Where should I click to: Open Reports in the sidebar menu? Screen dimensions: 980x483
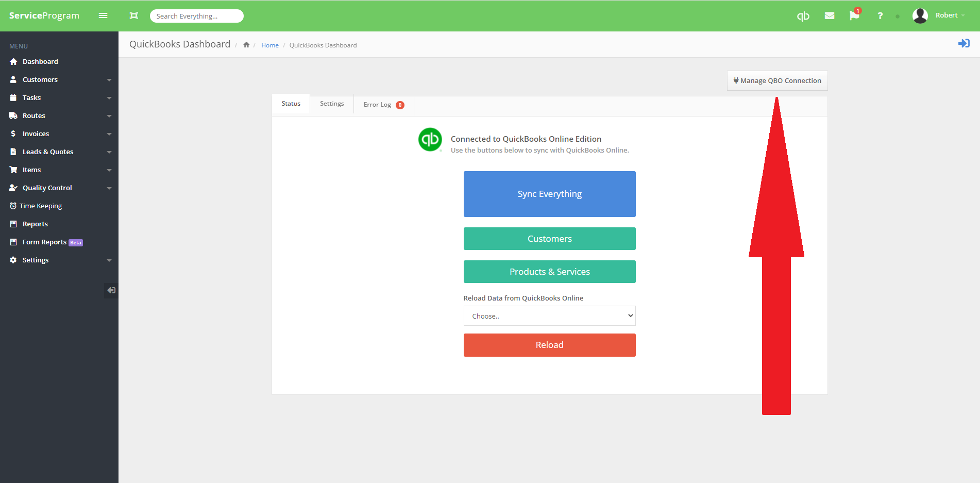coord(35,224)
